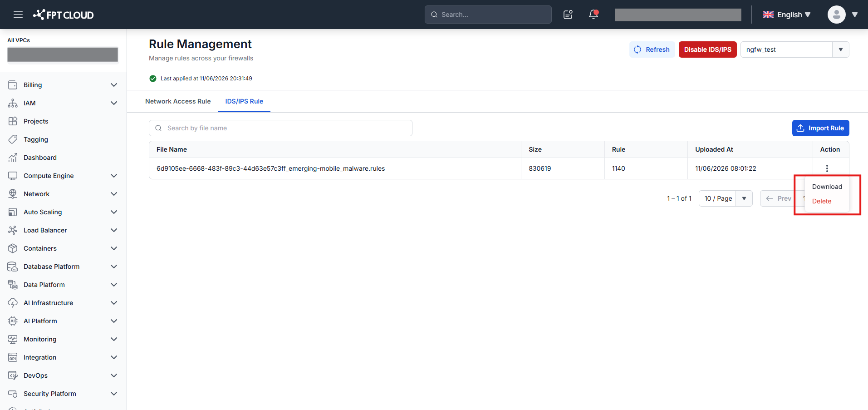Open the user avatar menu
This screenshot has width=868, height=410.
point(836,15)
